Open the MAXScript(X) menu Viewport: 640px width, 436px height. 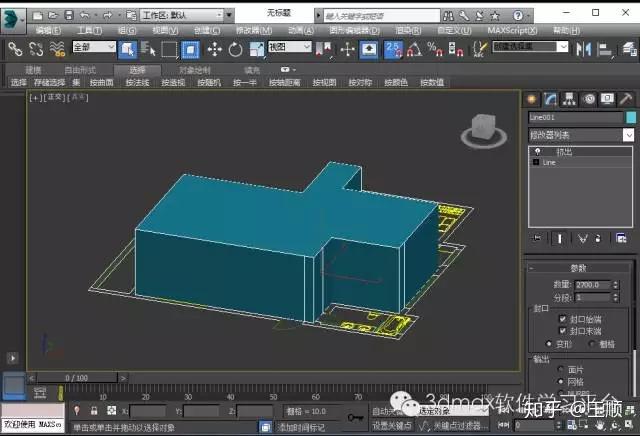pyautogui.click(x=512, y=31)
